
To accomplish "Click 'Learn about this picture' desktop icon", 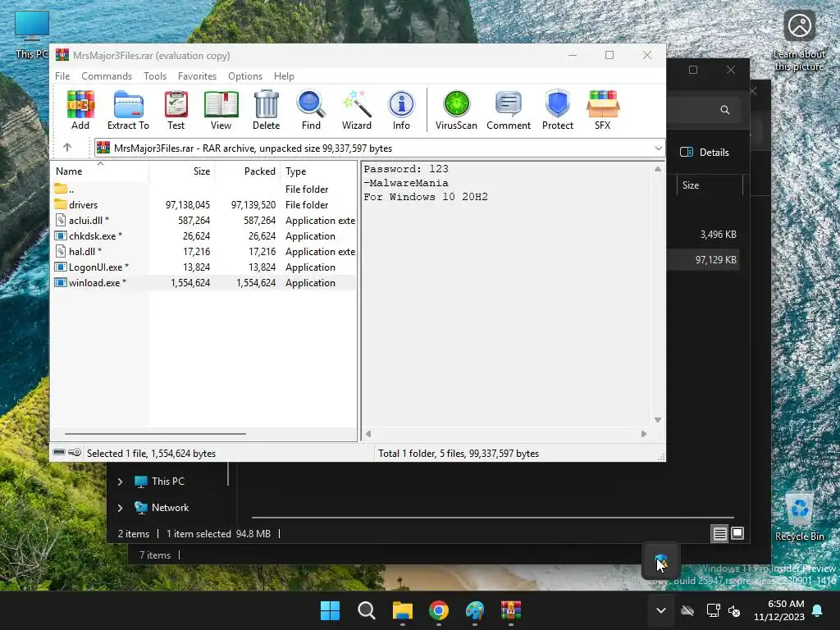I will [799, 41].
